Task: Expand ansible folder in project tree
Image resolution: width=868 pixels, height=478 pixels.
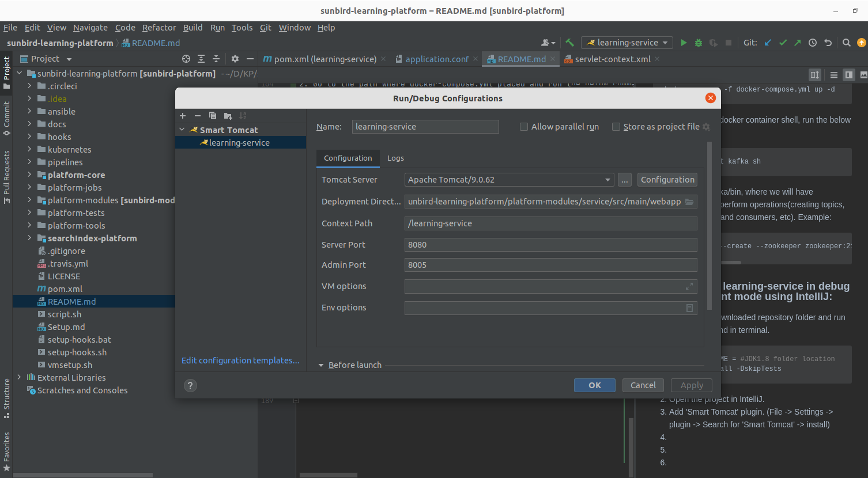Action: pyautogui.click(x=29, y=112)
